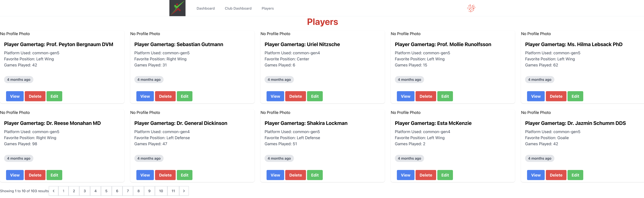View Prof. Peyton Bergnaum DVM's profile

(15, 96)
